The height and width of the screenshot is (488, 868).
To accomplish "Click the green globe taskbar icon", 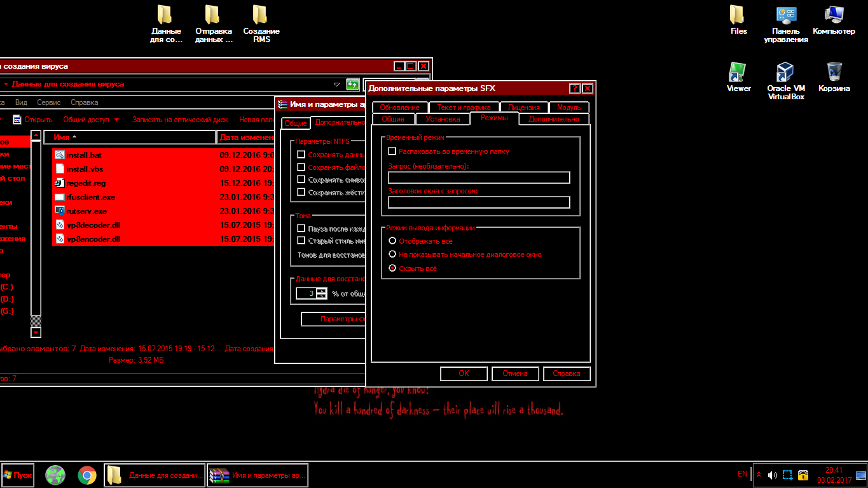I will tap(55, 475).
